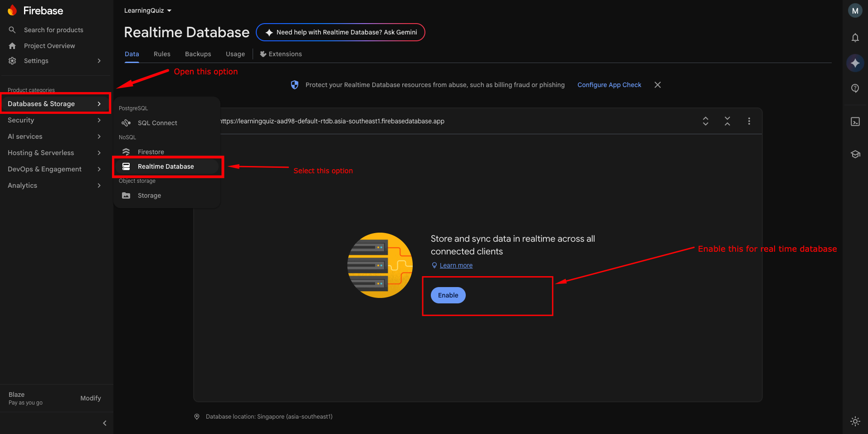868x434 pixels.
Task: Switch to the Data tab
Action: click(x=132, y=54)
